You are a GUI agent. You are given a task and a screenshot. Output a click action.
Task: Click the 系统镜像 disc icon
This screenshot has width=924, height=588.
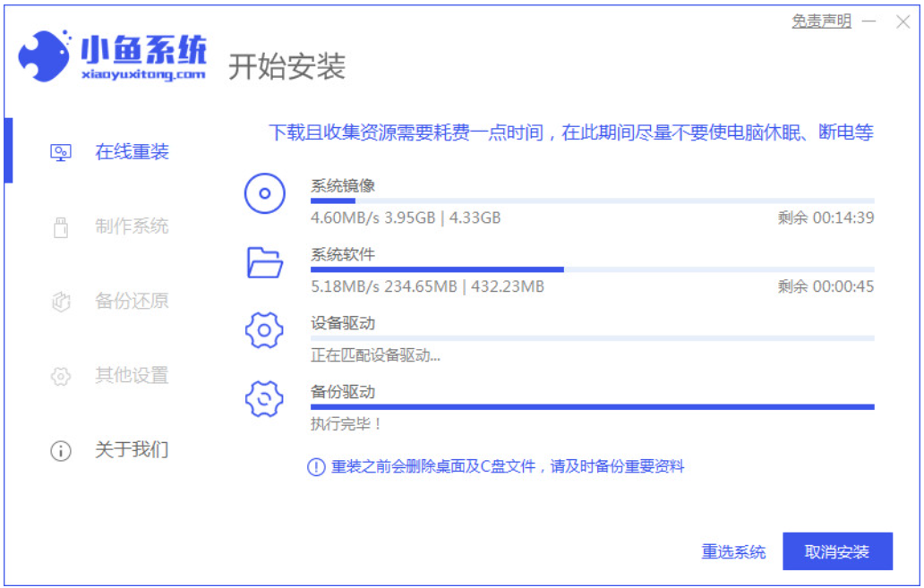coord(263,193)
